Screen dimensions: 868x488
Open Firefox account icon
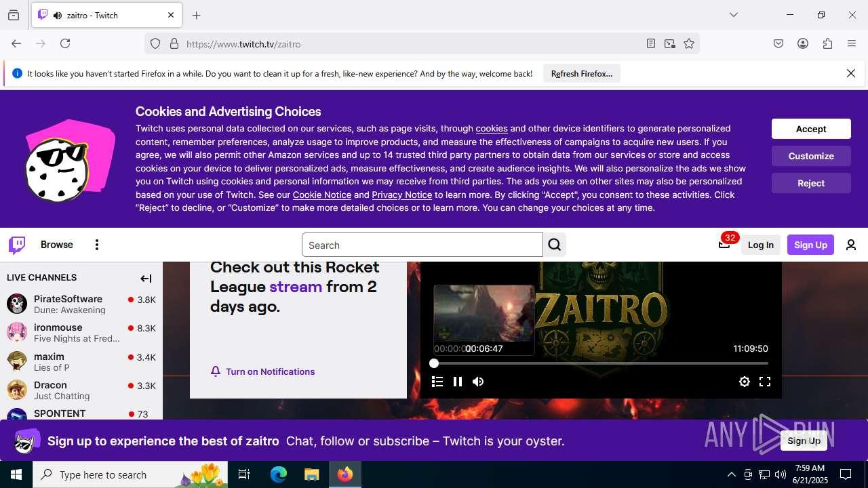[x=803, y=43]
